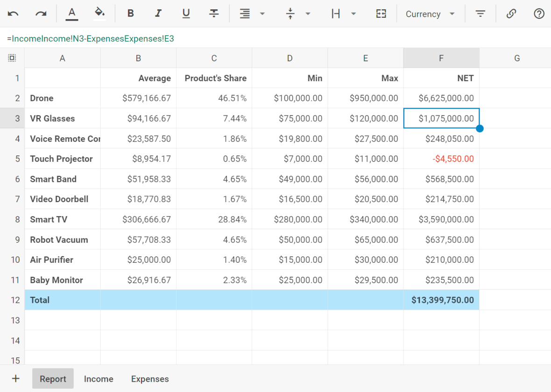The width and height of the screenshot is (551, 392).
Task: Open the fill background color tool
Action: coord(99,14)
